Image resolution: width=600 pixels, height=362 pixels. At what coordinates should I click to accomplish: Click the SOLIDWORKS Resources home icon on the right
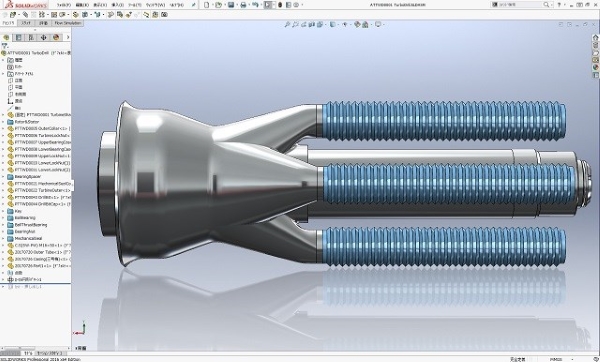[595, 38]
